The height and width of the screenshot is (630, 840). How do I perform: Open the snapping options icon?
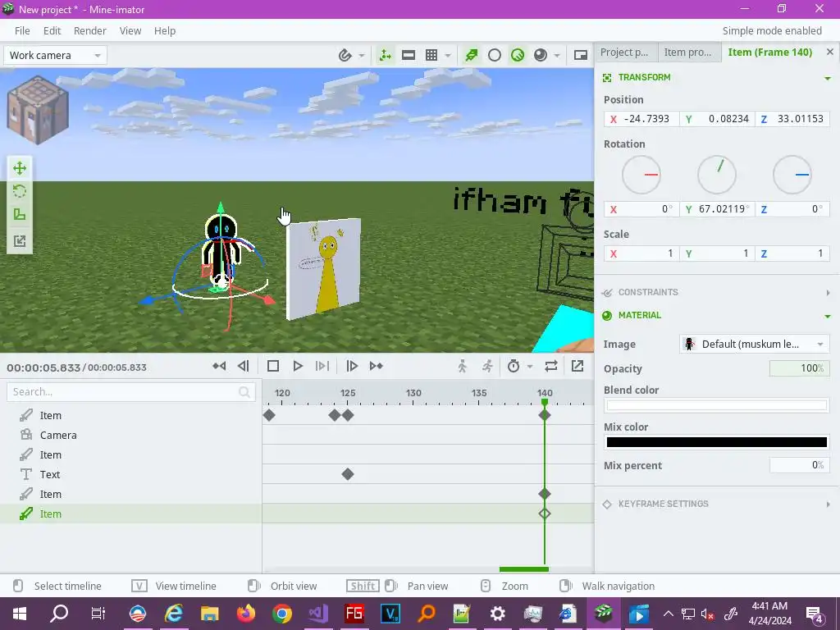(x=345, y=55)
